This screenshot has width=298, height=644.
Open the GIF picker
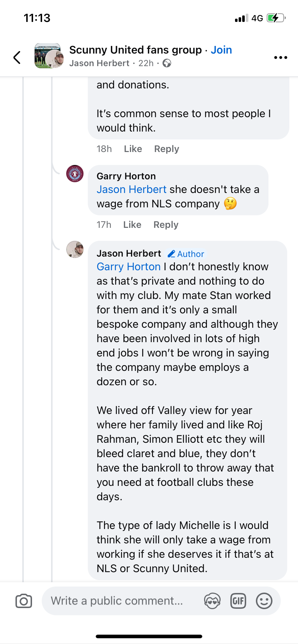[238, 601]
